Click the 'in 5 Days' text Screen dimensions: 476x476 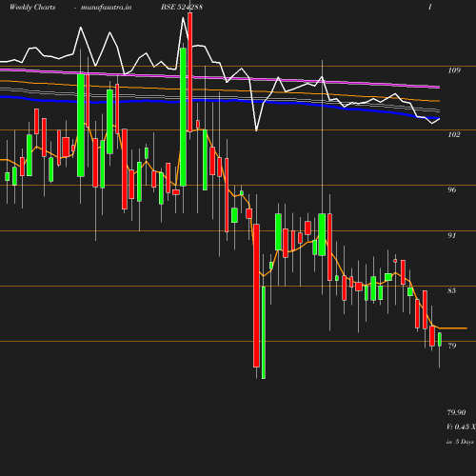coord(460,442)
